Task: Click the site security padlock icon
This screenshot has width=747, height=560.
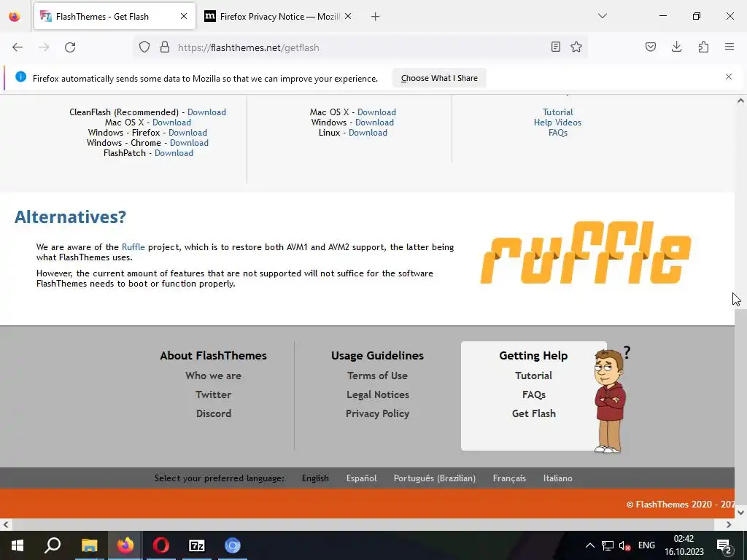Action: [x=165, y=47]
